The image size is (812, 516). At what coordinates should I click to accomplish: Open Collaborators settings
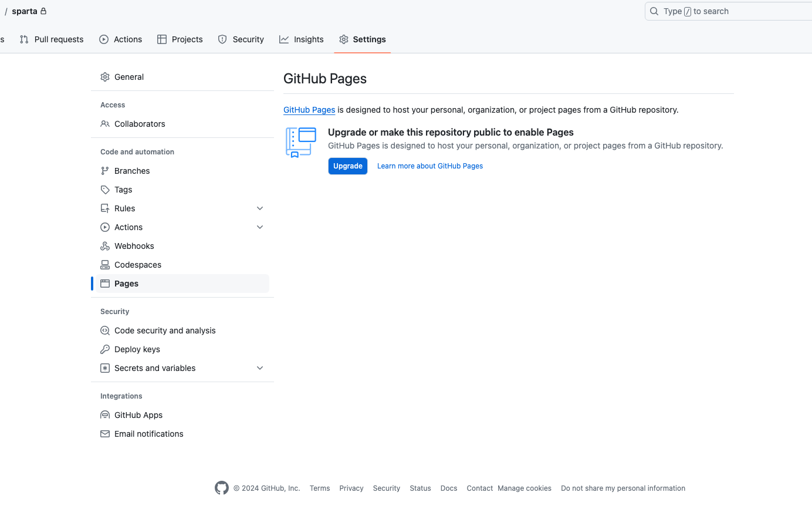182,124
